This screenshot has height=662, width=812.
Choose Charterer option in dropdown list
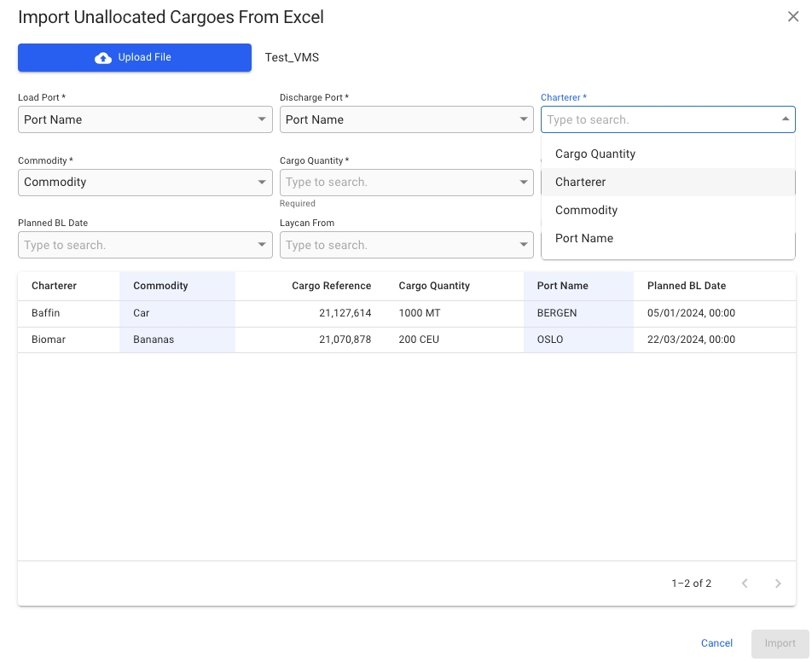(581, 182)
